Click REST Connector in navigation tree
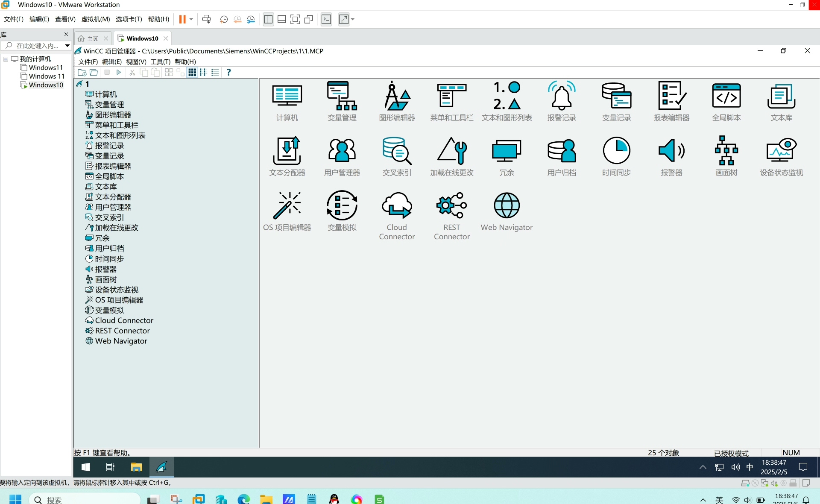This screenshot has height=504, width=820. point(122,331)
